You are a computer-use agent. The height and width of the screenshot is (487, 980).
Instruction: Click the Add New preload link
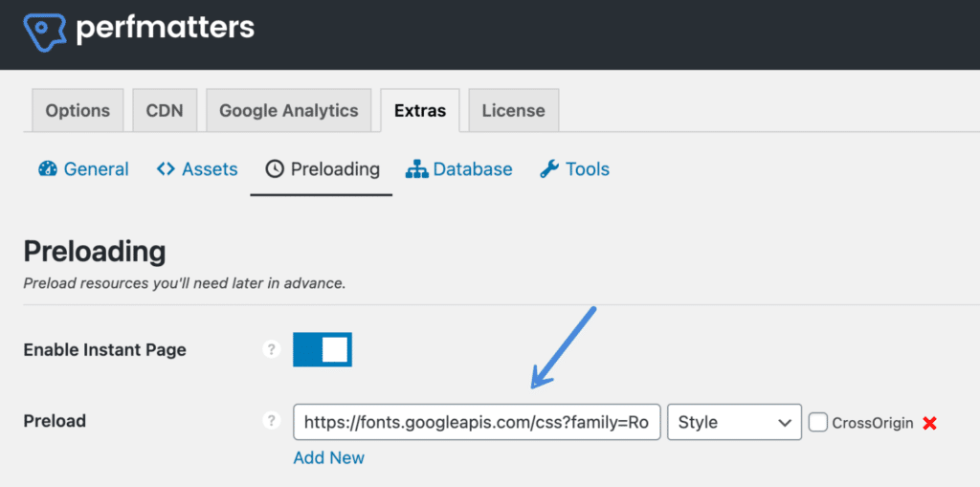pyautogui.click(x=328, y=457)
